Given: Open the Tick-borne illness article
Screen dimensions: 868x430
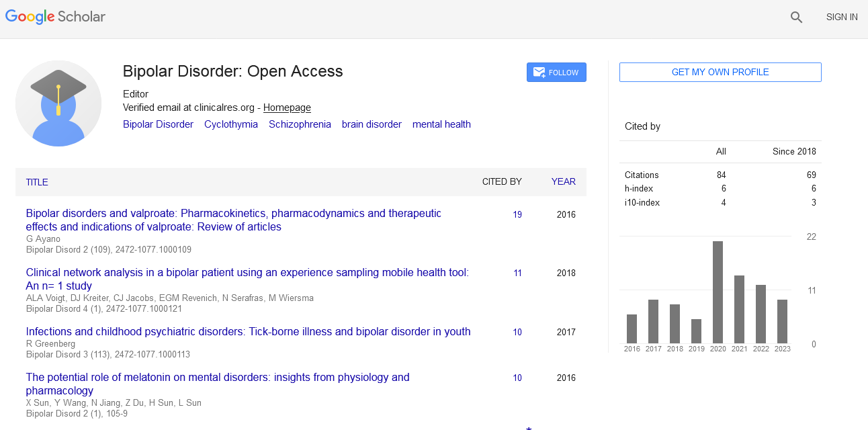Looking at the screenshot, I should pos(248,331).
